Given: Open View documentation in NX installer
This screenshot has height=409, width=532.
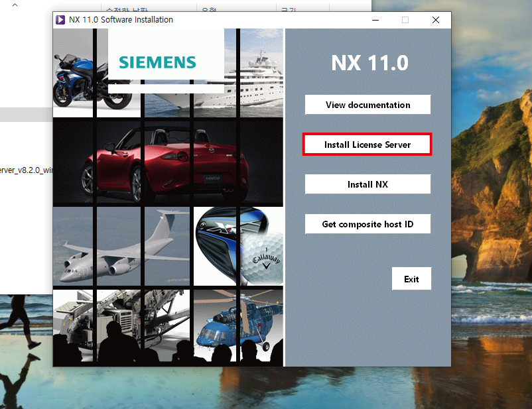Looking at the screenshot, I should (367, 105).
